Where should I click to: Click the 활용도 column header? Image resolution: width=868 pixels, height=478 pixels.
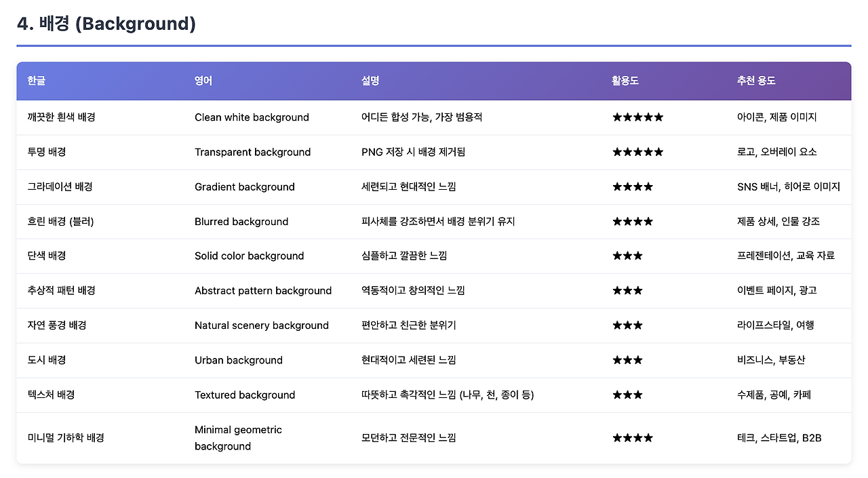click(x=625, y=81)
